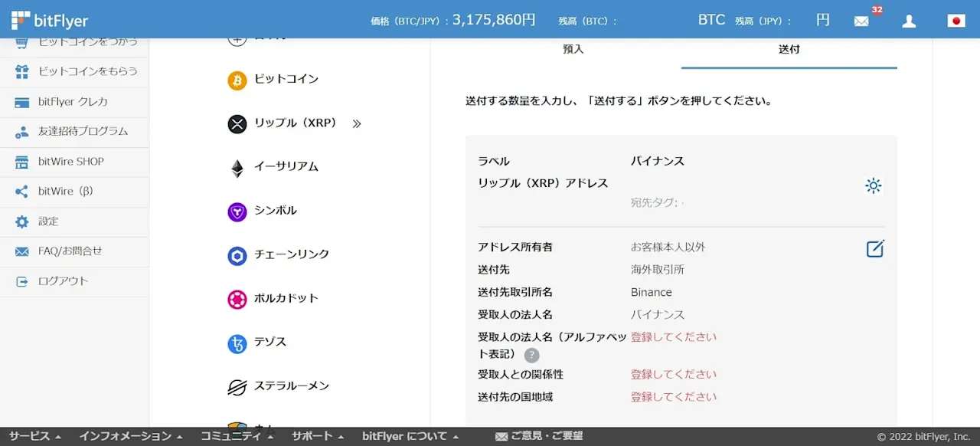Click 登録してください for 送付先の国地域
The height and width of the screenshot is (446, 980).
[674, 397]
